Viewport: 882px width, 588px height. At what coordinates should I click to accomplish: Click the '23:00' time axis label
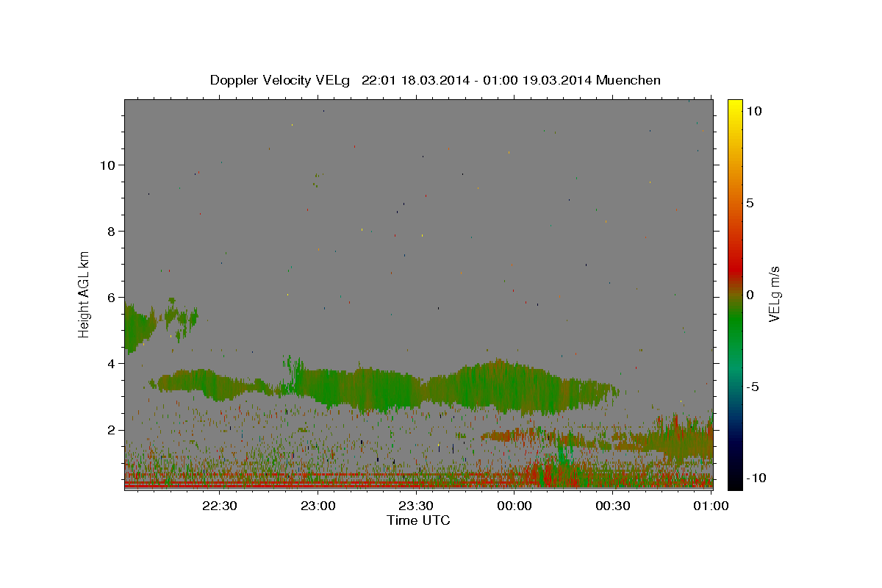pos(318,506)
